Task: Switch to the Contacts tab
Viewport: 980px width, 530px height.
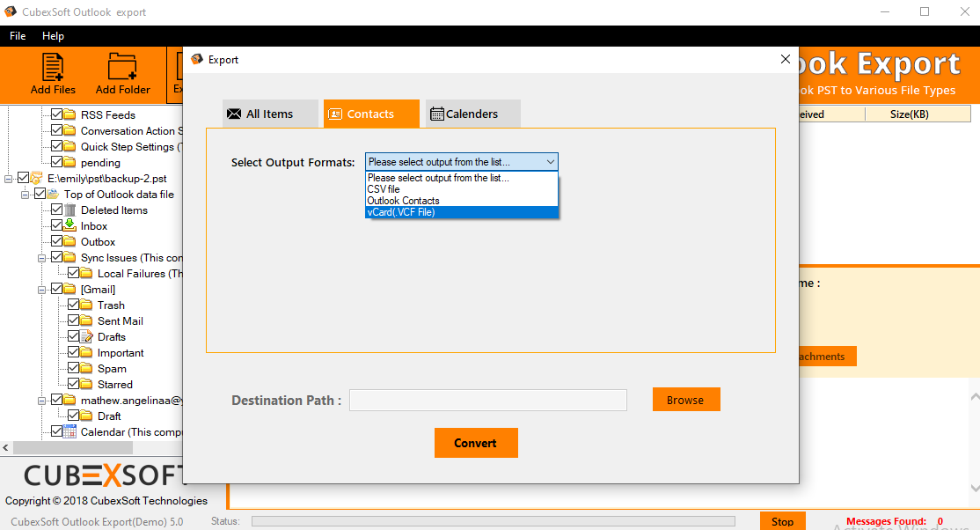Action: tap(370, 114)
